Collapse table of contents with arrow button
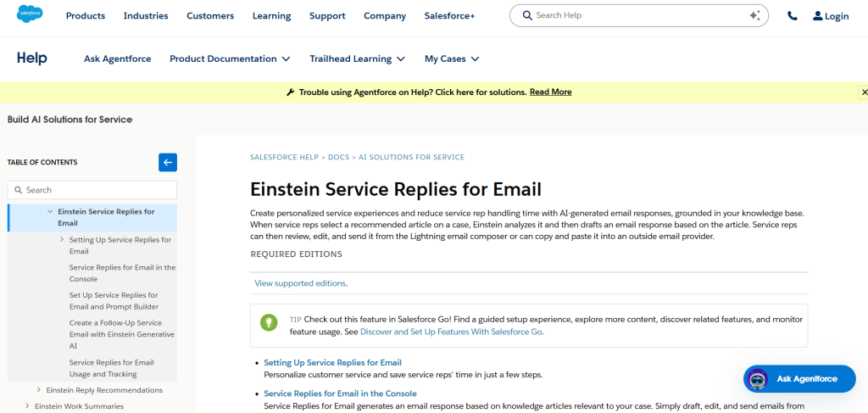The image size is (868, 413). (x=168, y=162)
